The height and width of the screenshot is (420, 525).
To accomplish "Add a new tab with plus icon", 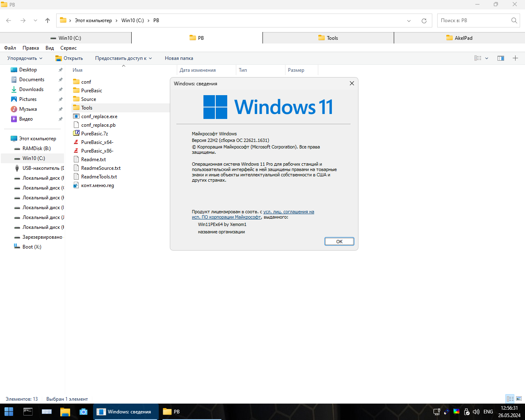I will point(516,58).
